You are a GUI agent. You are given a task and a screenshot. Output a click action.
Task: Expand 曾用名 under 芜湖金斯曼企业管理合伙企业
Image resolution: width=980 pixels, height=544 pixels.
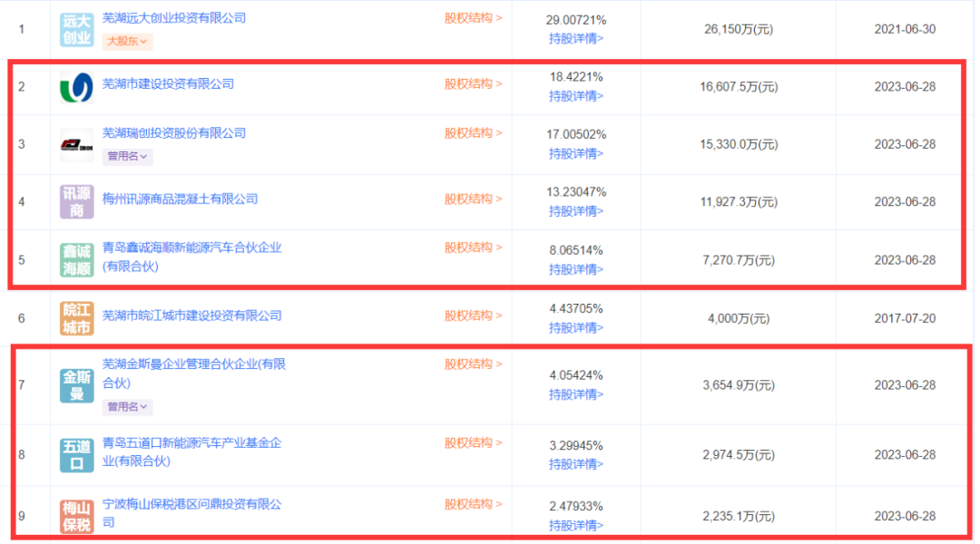click(127, 406)
